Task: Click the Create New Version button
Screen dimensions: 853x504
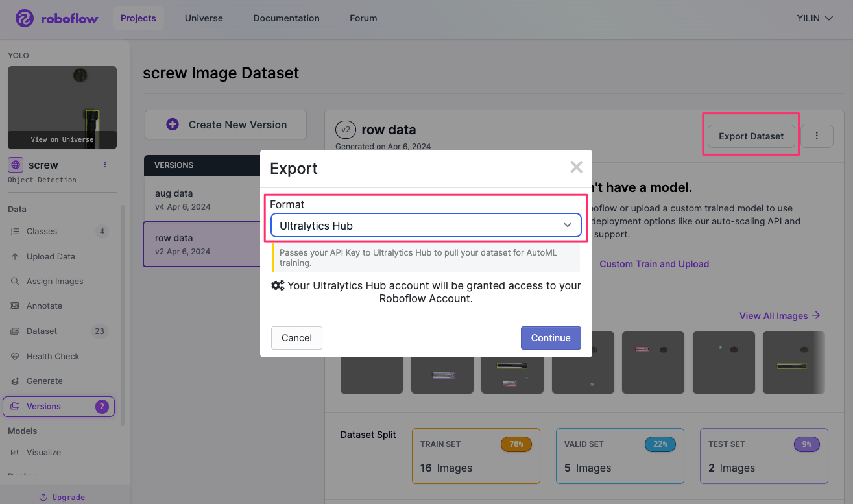Action: coord(226,125)
